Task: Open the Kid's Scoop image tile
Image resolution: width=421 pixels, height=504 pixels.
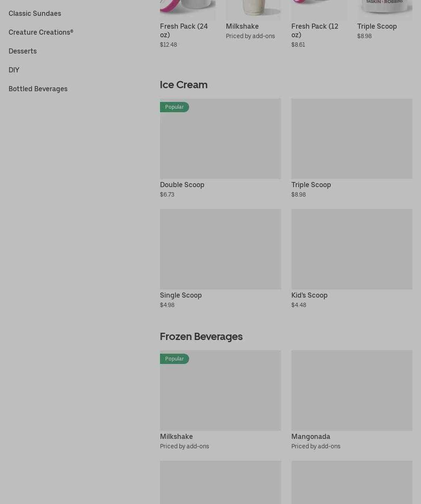Action: pos(352,249)
